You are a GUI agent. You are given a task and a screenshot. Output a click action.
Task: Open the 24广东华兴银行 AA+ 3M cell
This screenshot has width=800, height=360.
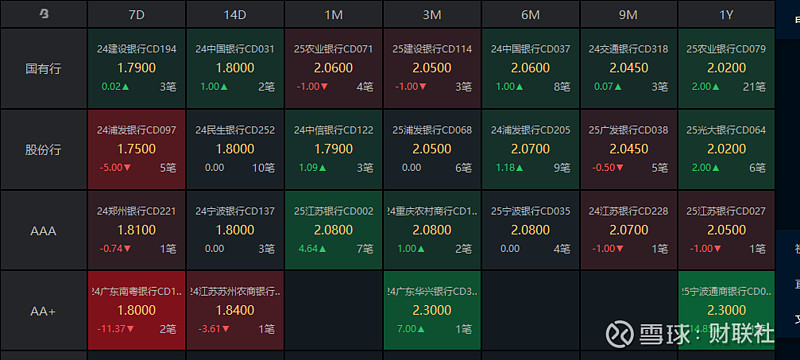point(432,311)
